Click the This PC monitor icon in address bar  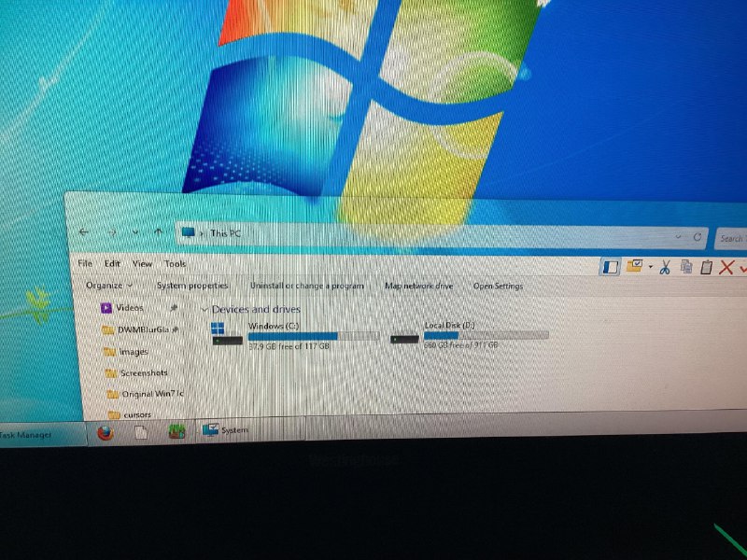point(189,232)
